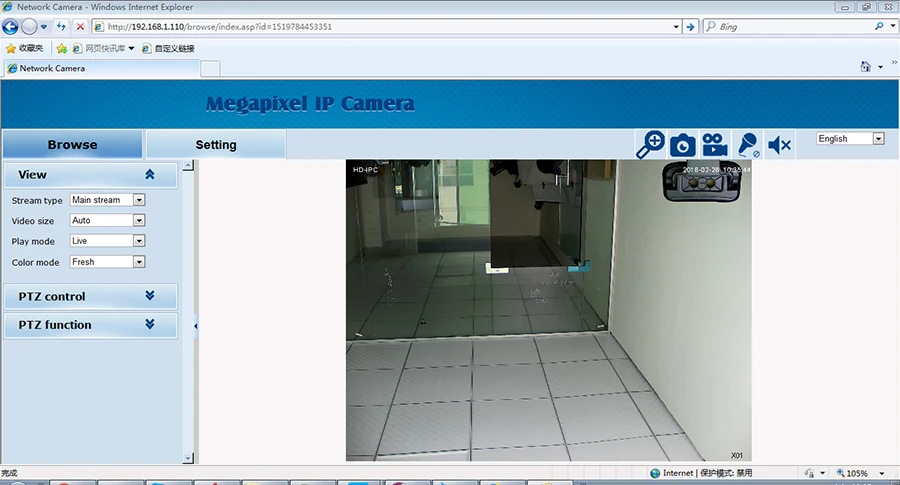
Task: Click the Megapixel IP Camera title
Action: click(310, 104)
